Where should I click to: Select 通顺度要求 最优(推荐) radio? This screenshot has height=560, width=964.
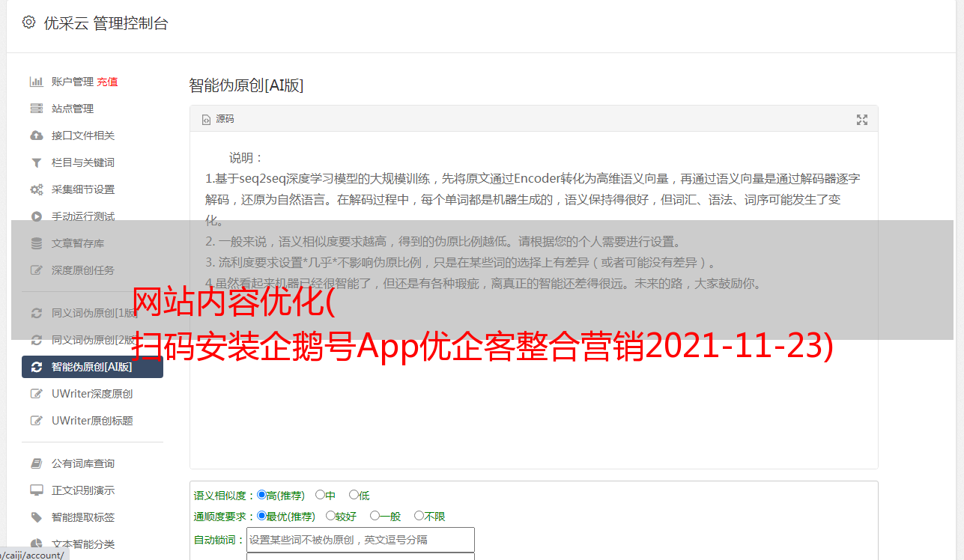click(x=261, y=516)
